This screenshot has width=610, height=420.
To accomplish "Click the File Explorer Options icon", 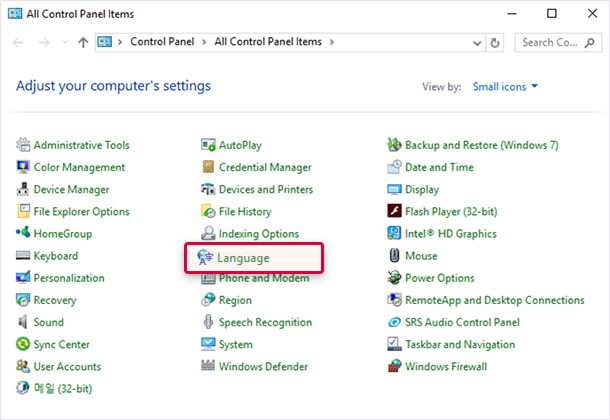I will [x=23, y=211].
